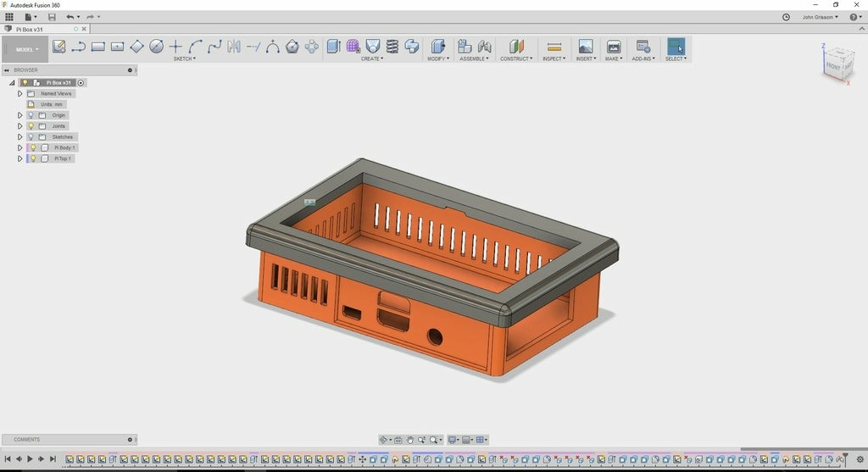Open the MODEL workspace dropdown
This screenshot has width=868, height=472.
(26, 49)
